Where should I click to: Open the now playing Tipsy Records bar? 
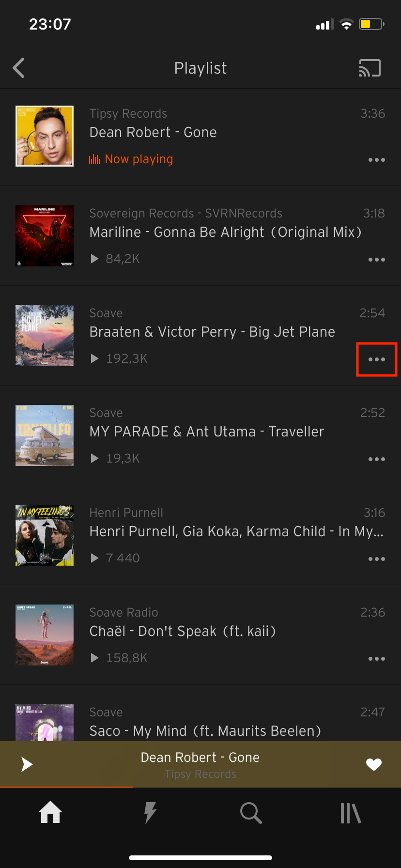coord(200,764)
